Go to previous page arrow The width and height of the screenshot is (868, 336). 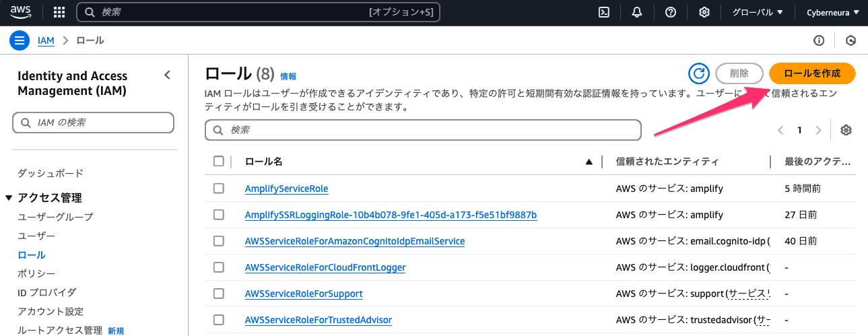coord(781,130)
